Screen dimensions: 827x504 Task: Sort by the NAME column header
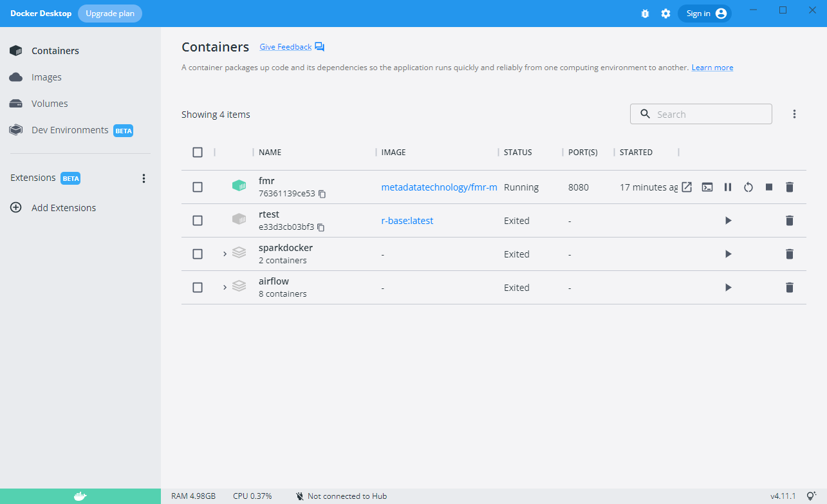tap(270, 153)
